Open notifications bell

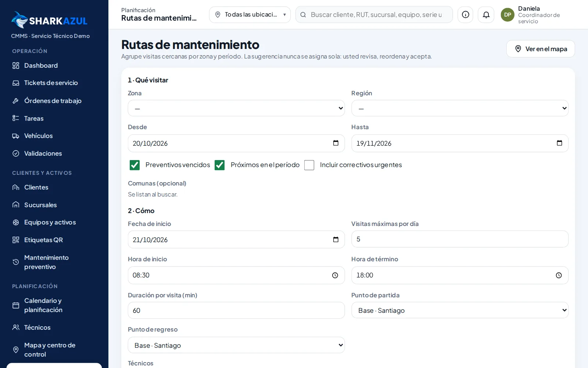coord(486,15)
